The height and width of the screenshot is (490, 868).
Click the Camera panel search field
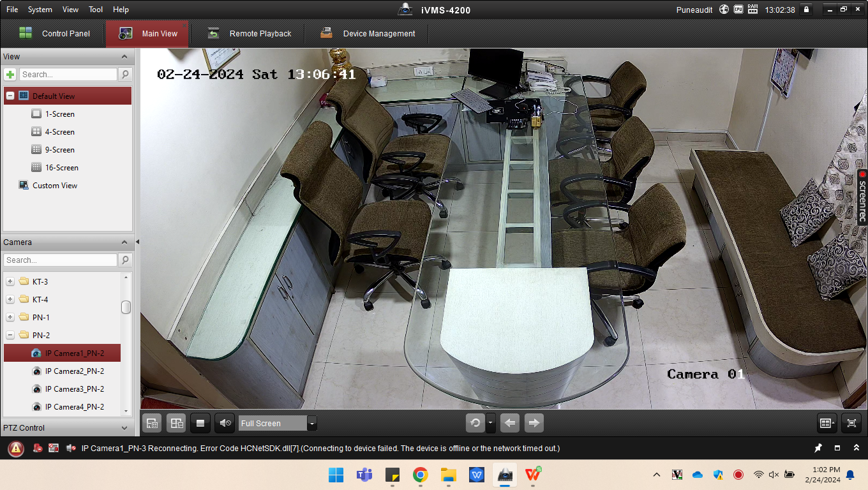(x=61, y=260)
